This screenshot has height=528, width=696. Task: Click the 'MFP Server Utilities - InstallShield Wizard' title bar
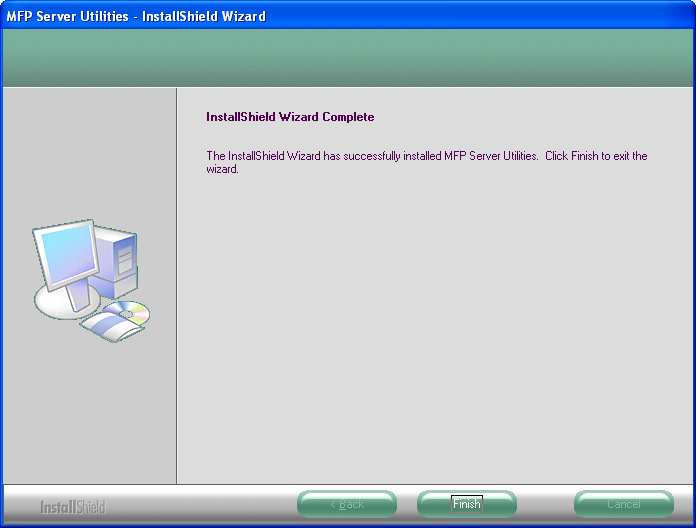(348, 16)
